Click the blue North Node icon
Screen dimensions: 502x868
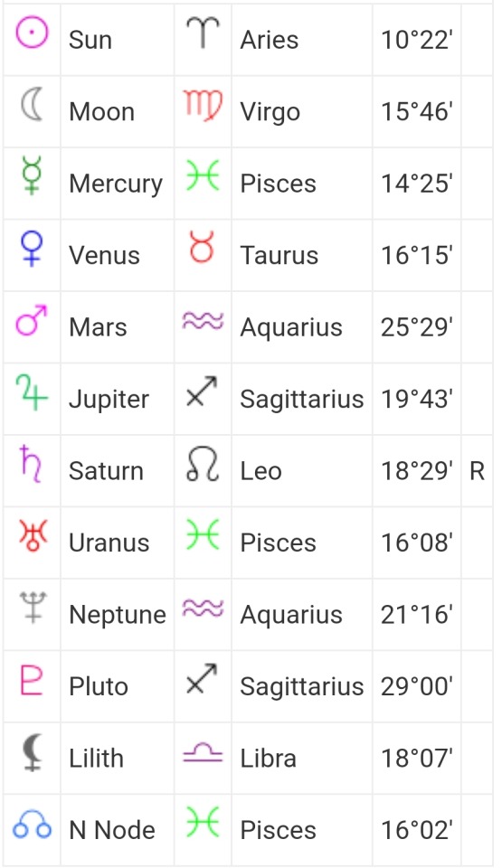click(x=33, y=825)
